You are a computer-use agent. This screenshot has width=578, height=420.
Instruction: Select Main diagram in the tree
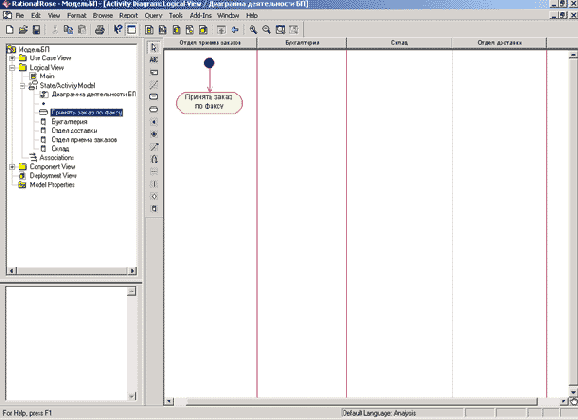click(x=47, y=76)
